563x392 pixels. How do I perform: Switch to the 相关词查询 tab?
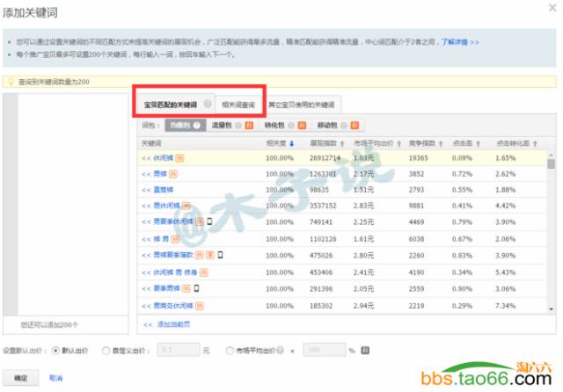tap(238, 105)
